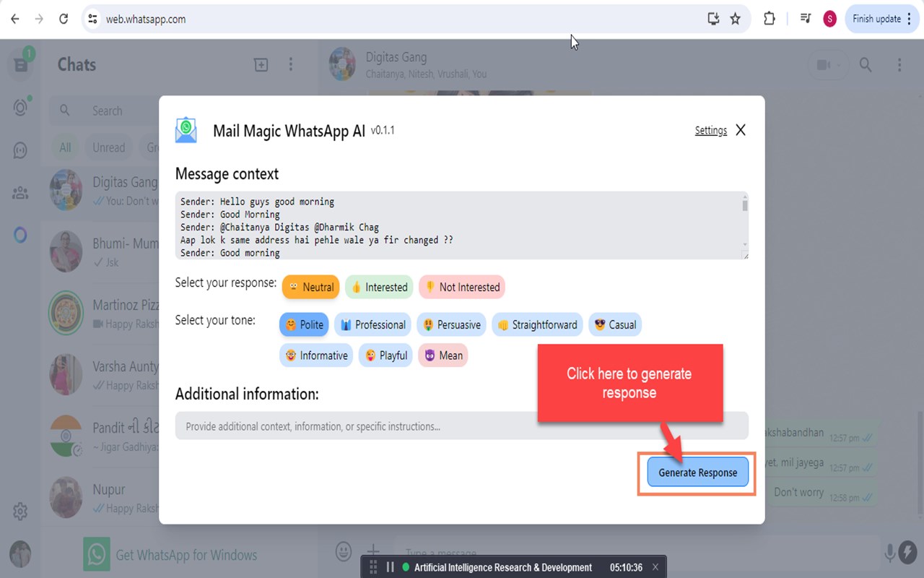This screenshot has width=924, height=578.
Task: Open the chat header menu dots
Action: tap(899, 65)
